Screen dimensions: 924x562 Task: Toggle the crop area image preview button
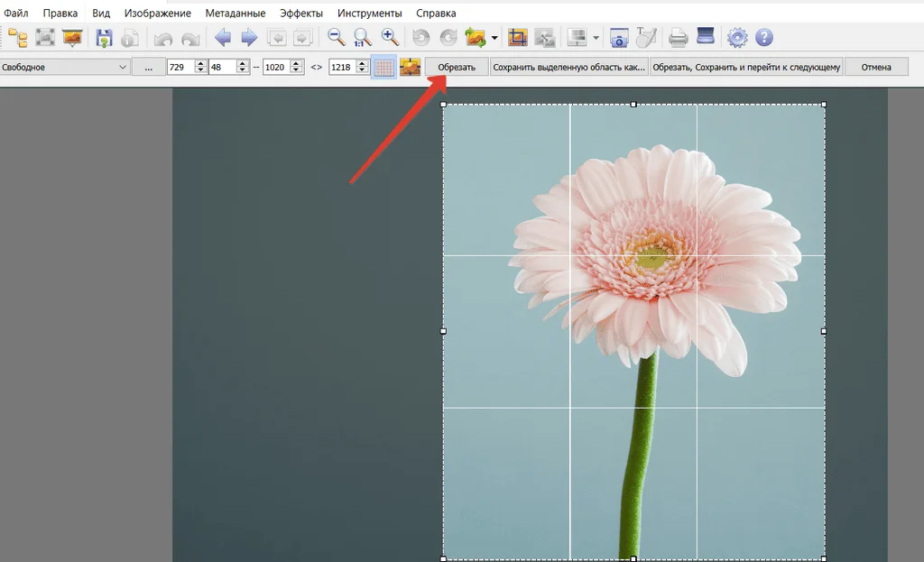tap(411, 67)
